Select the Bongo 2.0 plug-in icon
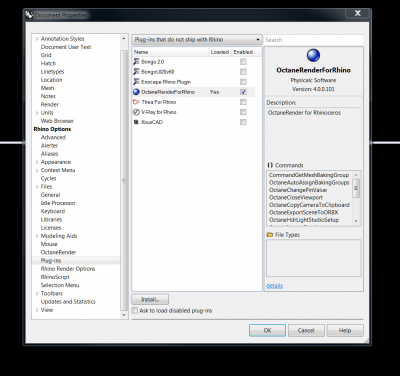The width and height of the screenshot is (400, 376). 136,62
